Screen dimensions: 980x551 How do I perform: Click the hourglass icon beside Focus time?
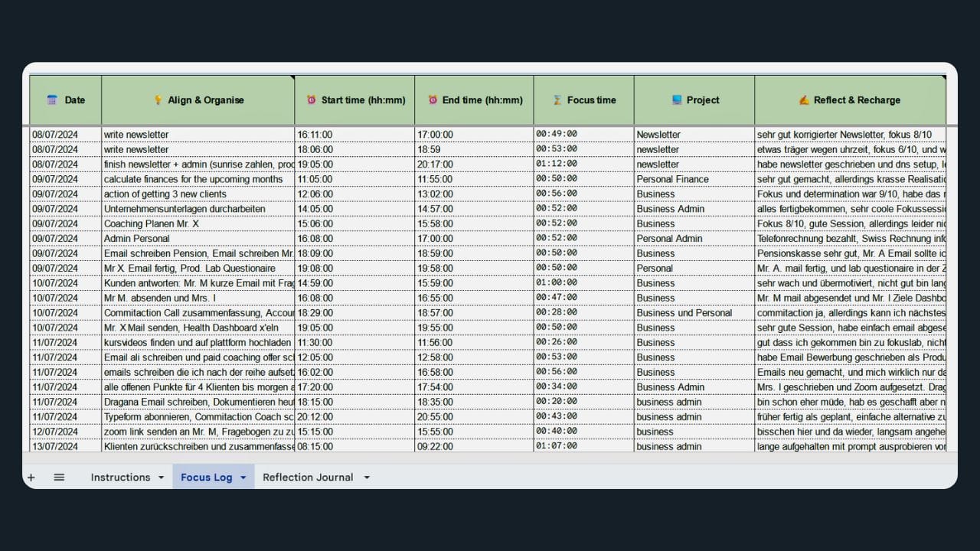(x=557, y=100)
